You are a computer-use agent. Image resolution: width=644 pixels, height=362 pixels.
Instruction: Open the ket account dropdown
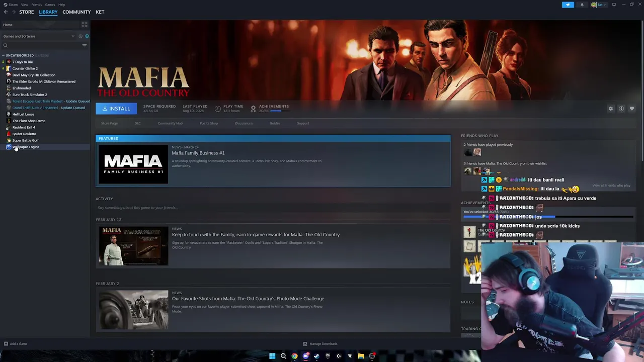pyautogui.click(x=599, y=5)
